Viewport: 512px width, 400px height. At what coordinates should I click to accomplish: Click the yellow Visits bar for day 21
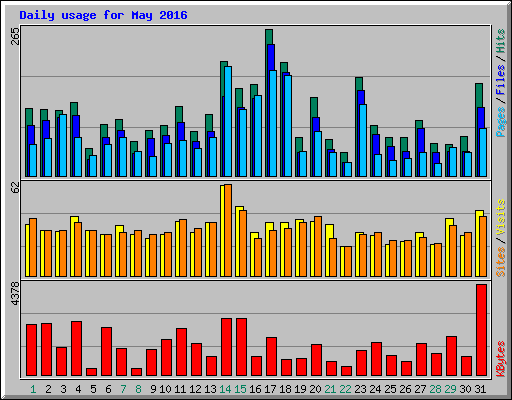327,250
